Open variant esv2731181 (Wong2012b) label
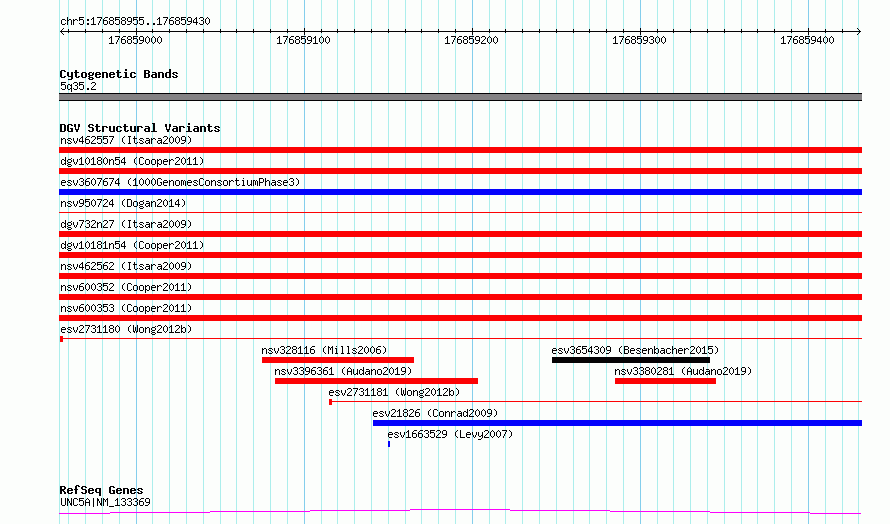Viewport: 890px width, 524px height. pos(394,392)
